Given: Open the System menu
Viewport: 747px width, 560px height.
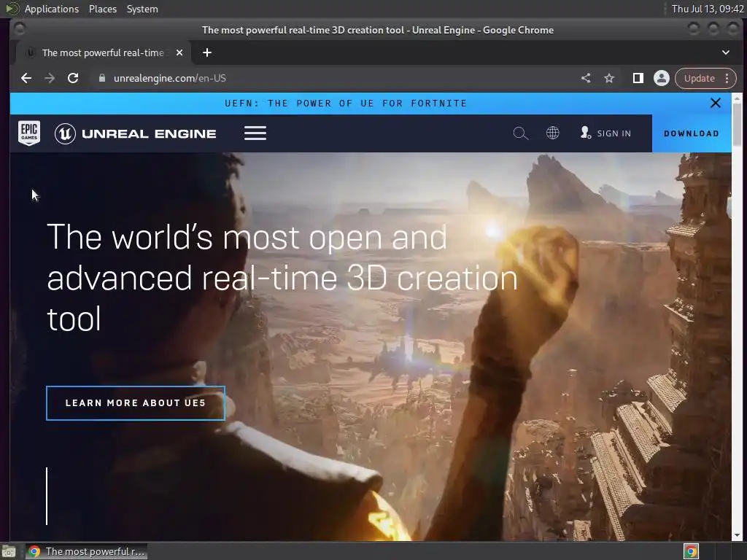Looking at the screenshot, I should pyautogui.click(x=142, y=9).
